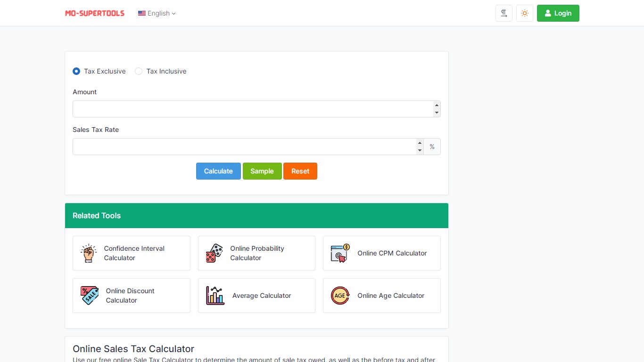The width and height of the screenshot is (644, 362).
Task: Increase Amount with the up arrow
Action: coord(437,105)
